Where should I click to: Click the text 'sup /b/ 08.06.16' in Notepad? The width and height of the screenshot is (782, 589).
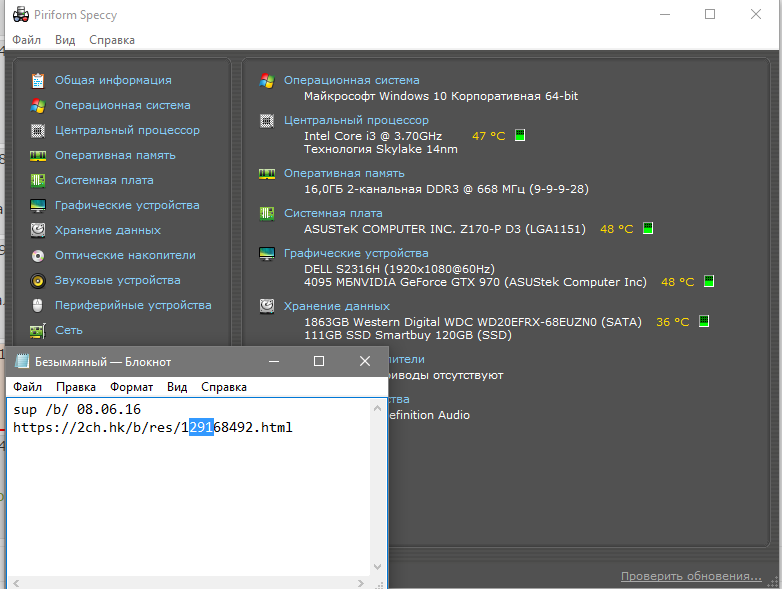[x=77, y=409]
